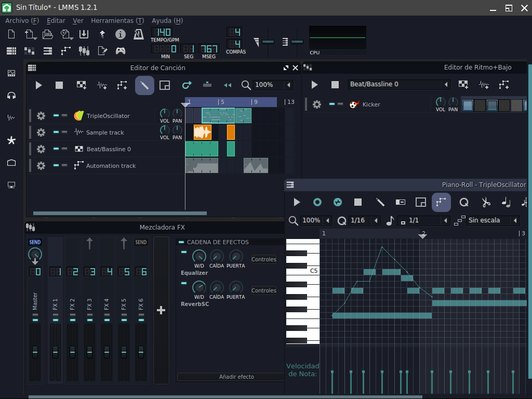532x399 pixels.
Task: Open my computer sidebar icon
Action: tap(11, 185)
